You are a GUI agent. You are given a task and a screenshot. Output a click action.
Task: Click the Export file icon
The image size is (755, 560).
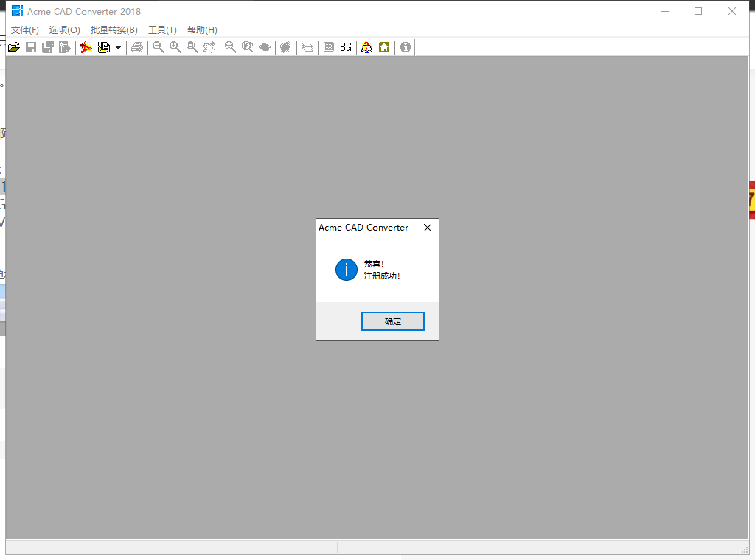click(65, 47)
